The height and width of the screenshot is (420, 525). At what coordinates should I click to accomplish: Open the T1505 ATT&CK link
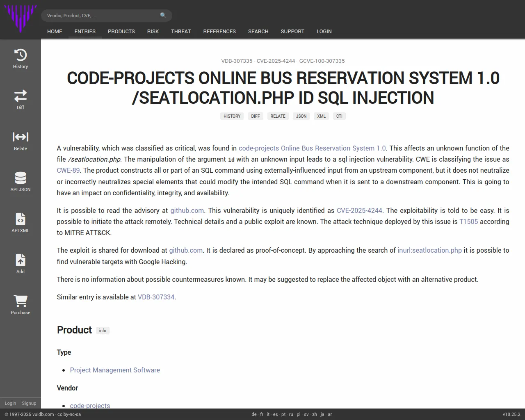pos(468,221)
